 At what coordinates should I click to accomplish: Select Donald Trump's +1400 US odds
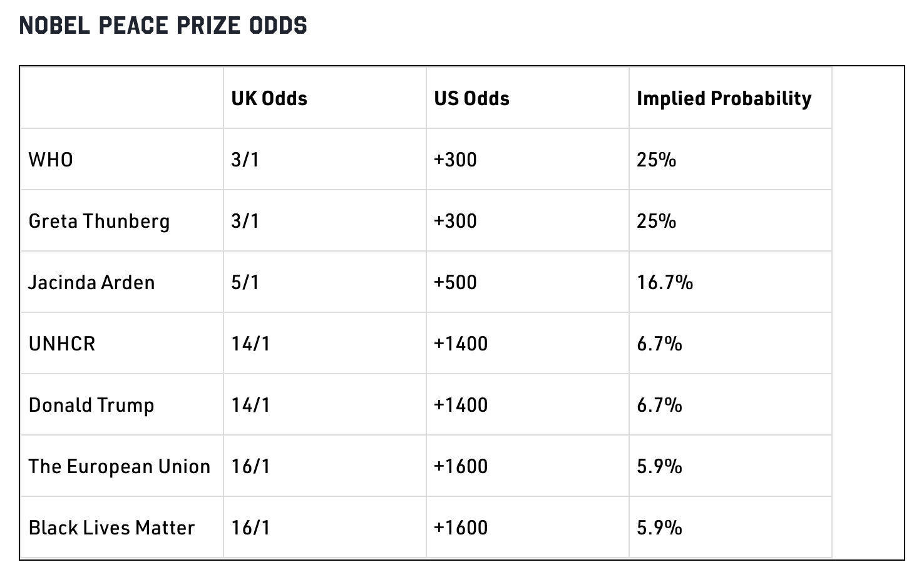[x=461, y=405]
